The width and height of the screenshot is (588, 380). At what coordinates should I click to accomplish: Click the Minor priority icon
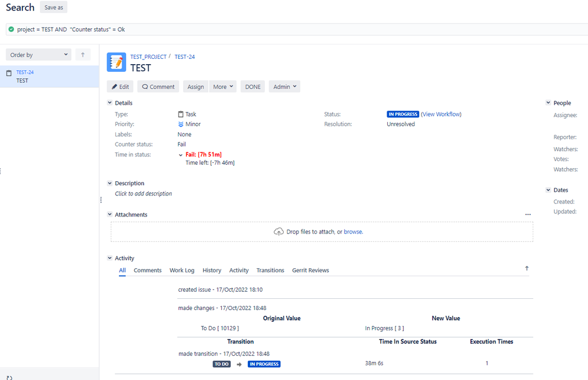[181, 124]
